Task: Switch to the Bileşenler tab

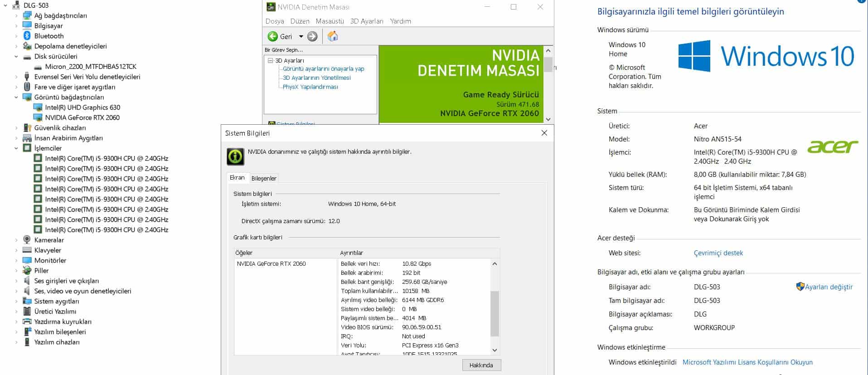Action: (264, 178)
